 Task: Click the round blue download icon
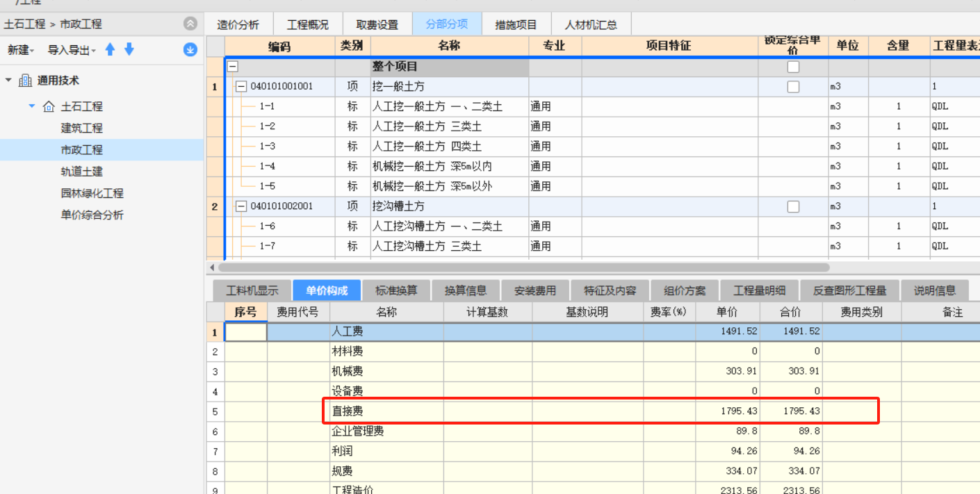click(x=190, y=50)
